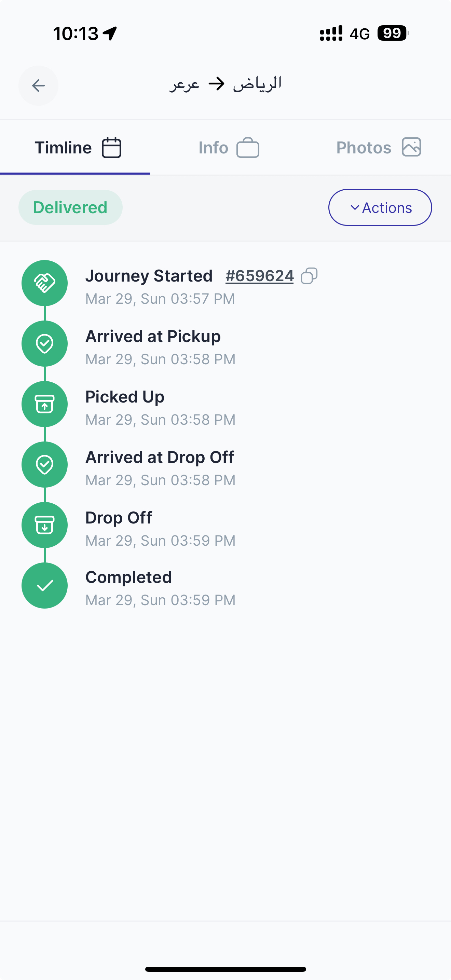Tap the Photos tab image icon
Screen dimensions: 451x980
tap(411, 147)
